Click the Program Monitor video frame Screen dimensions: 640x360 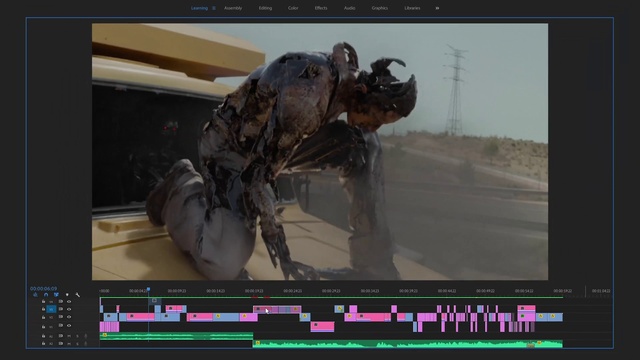tap(320, 151)
